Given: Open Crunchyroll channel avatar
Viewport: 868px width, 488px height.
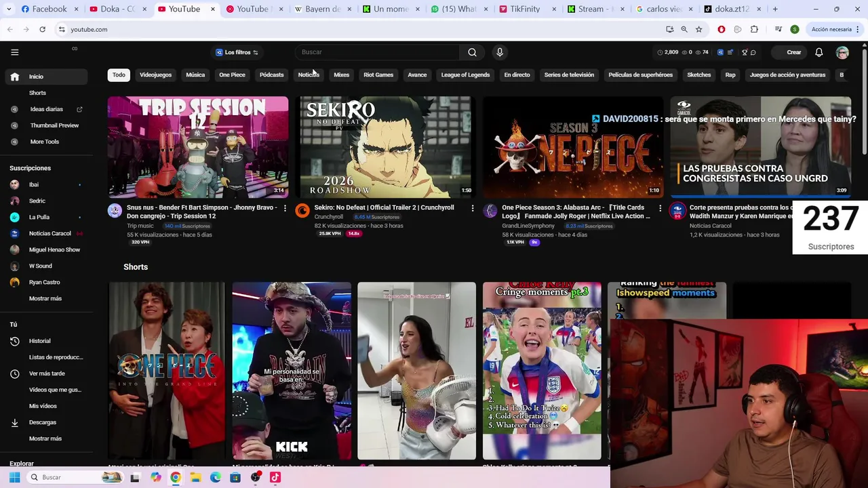Looking at the screenshot, I should [x=302, y=211].
